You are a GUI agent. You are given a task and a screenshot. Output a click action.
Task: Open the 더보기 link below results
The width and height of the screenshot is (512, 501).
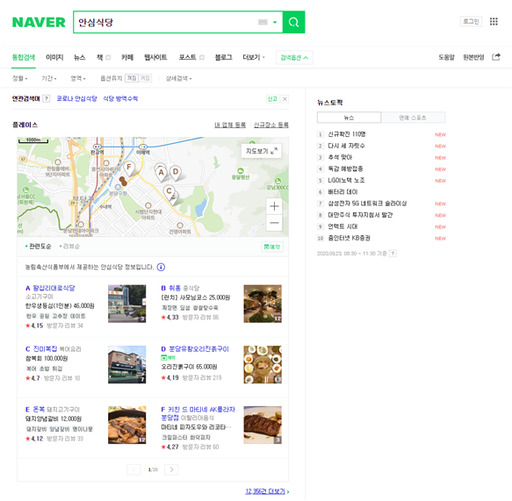267,491
